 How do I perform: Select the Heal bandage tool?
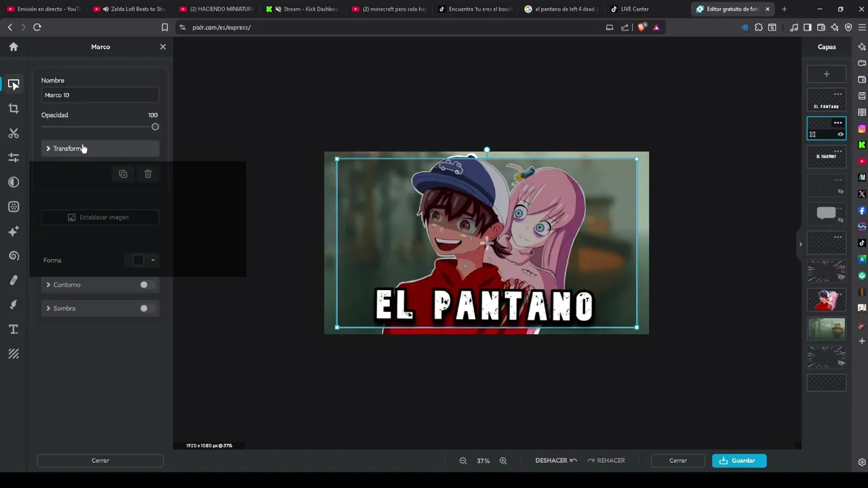click(14, 280)
